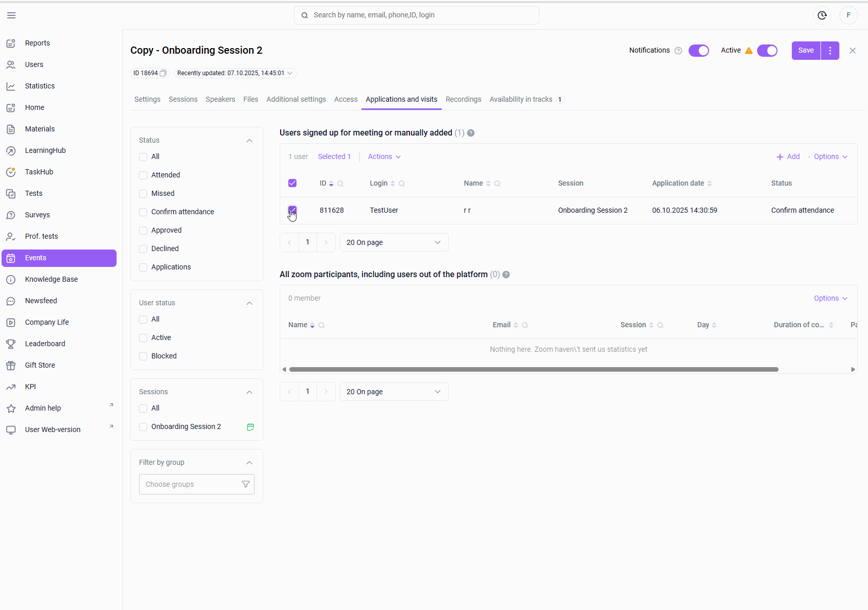The image size is (868, 610).
Task: Collapse the User status filter section
Action: click(x=249, y=303)
